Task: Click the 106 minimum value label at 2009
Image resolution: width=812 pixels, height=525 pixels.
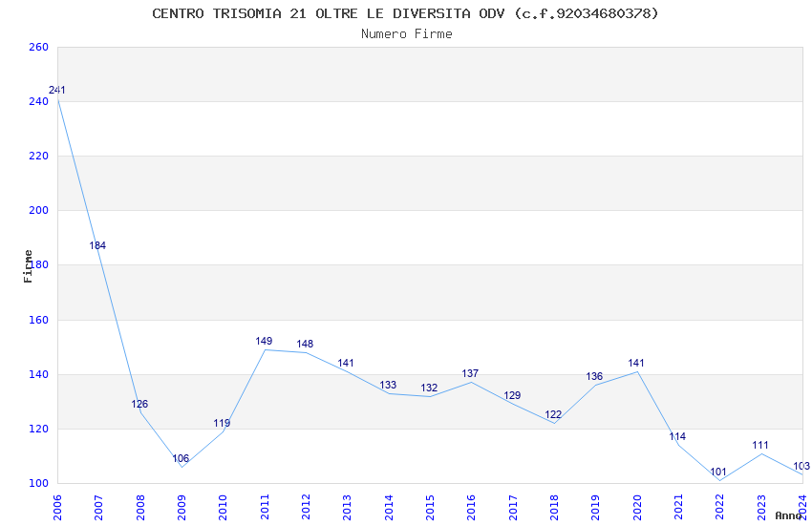Action: (181, 458)
